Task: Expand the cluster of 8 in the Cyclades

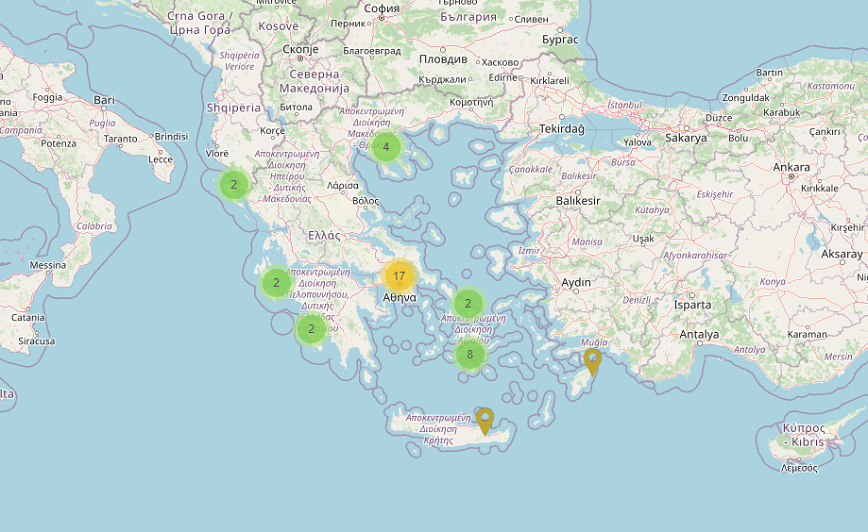Action: (x=470, y=354)
